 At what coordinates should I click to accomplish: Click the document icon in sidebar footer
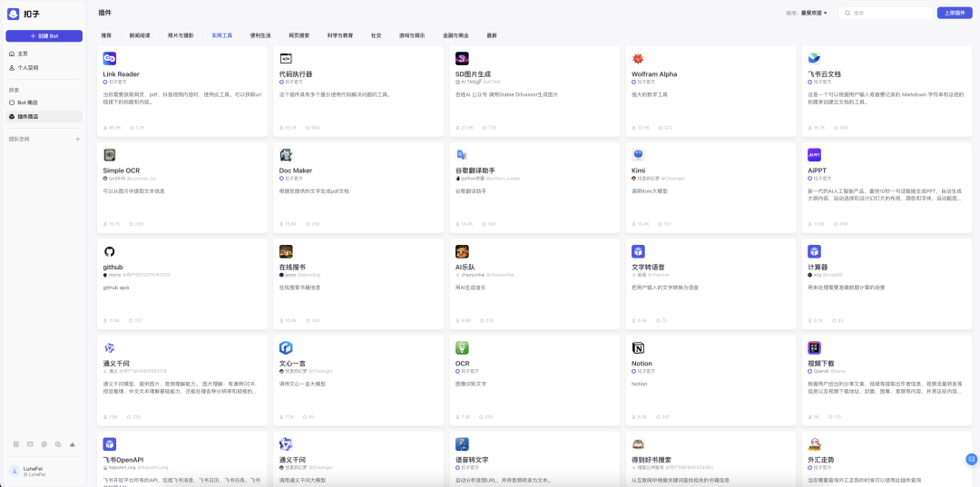[16, 444]
